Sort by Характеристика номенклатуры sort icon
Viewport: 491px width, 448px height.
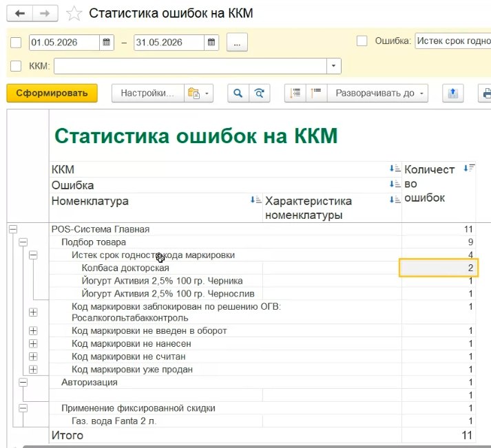[x=395, y=200]
